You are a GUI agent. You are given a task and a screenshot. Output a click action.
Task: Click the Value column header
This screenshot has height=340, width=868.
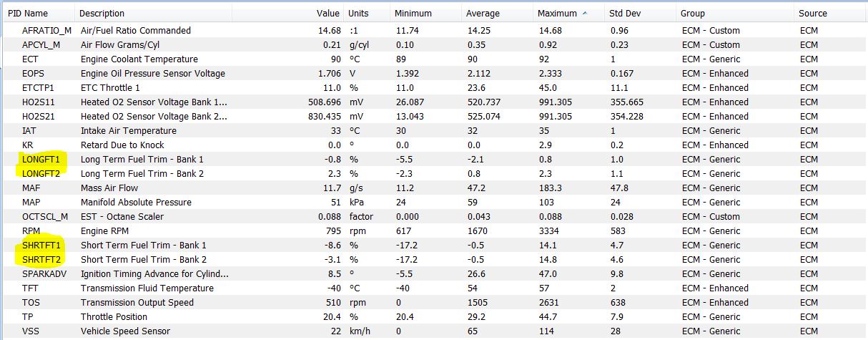[x=328, y=13]
